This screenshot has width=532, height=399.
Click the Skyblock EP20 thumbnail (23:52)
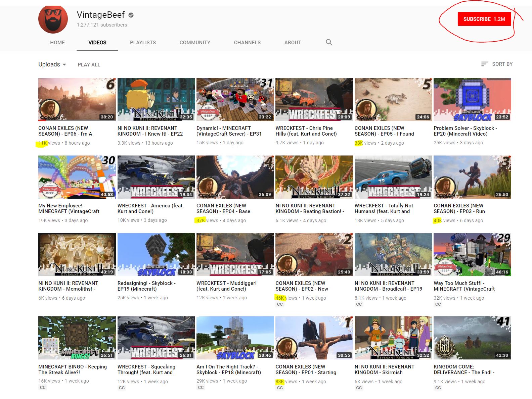pos(472,100)
